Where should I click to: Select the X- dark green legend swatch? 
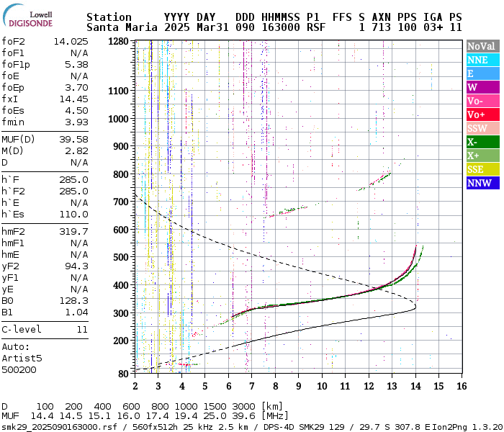pyautogui.click(x=482, y=143)
